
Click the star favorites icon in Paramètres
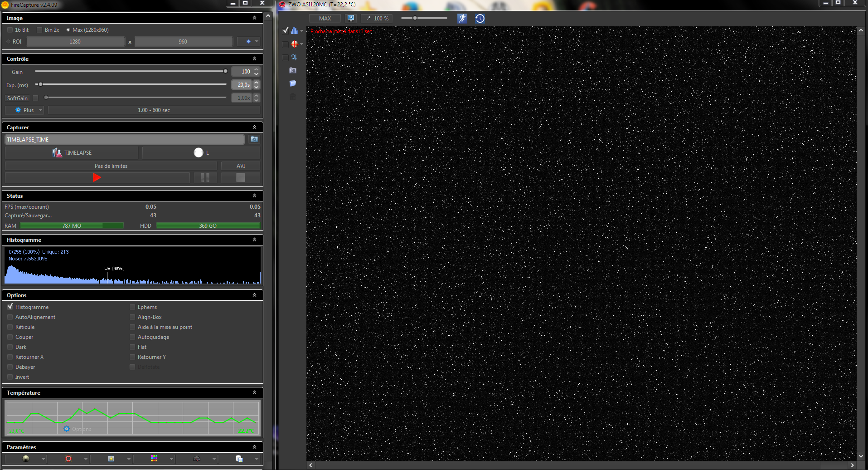111,459
